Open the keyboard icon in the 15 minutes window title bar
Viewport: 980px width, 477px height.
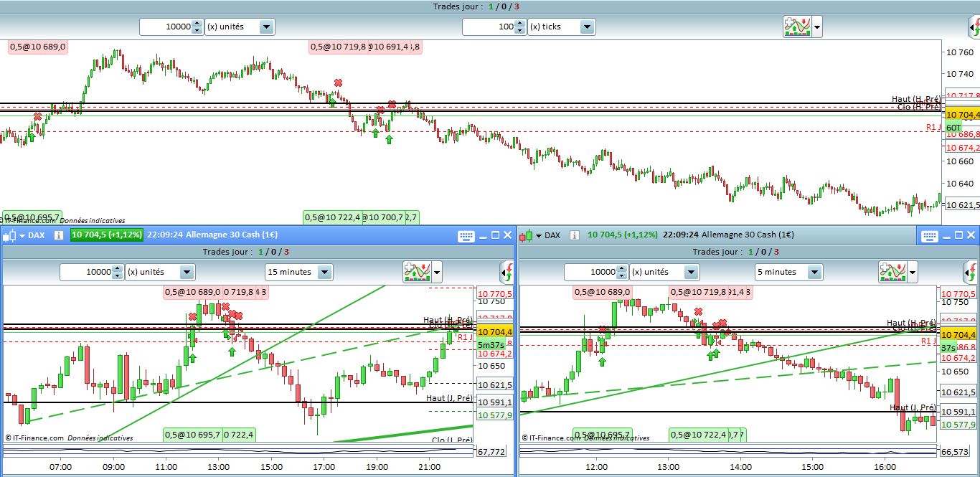466,235
